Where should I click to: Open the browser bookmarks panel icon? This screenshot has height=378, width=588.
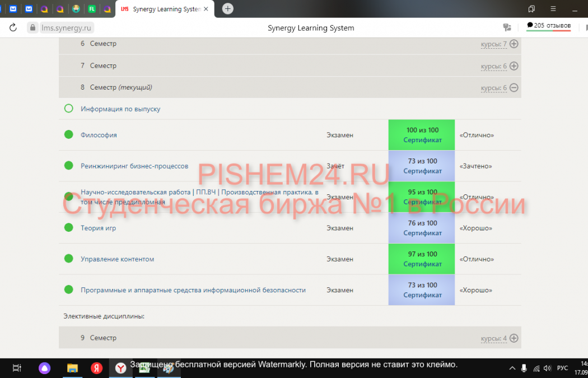531,9
